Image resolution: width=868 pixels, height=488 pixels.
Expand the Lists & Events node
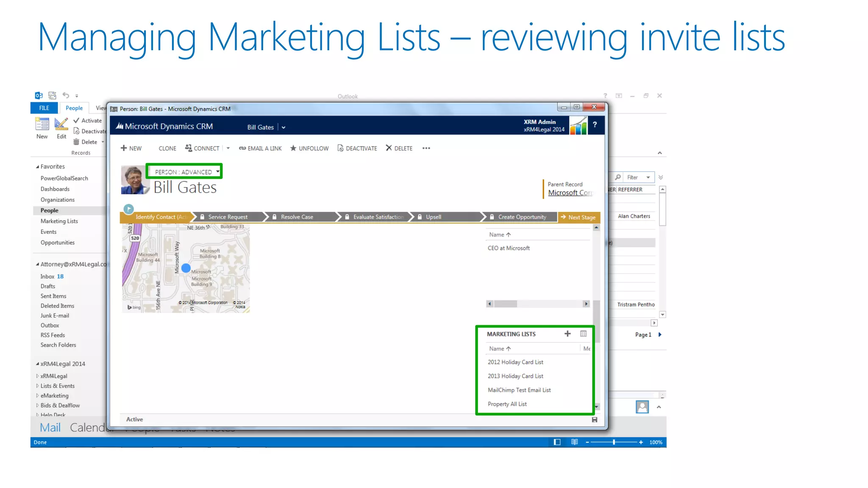click(37, 386)
